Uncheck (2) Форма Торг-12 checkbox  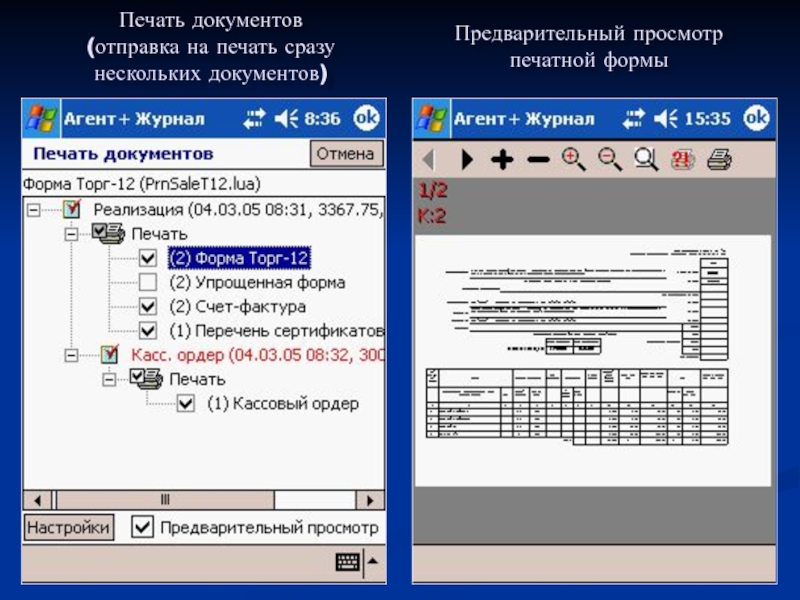[x=148, y=258]
